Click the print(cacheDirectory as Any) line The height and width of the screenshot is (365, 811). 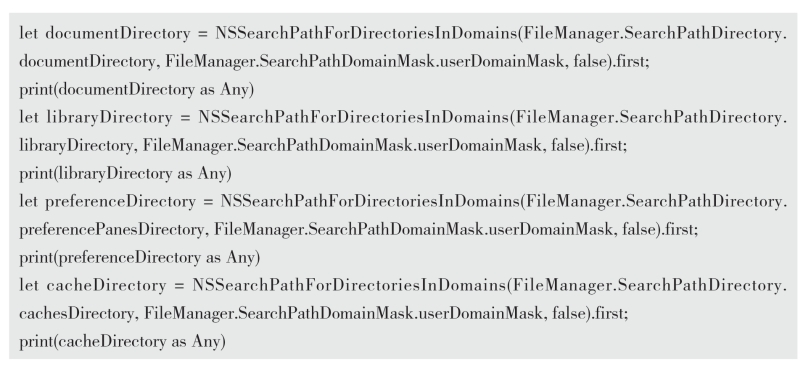[x=123, y=341]
